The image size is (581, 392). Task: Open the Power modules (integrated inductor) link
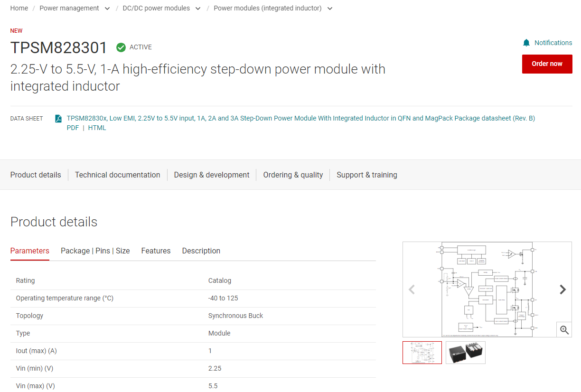click(268, 8)
